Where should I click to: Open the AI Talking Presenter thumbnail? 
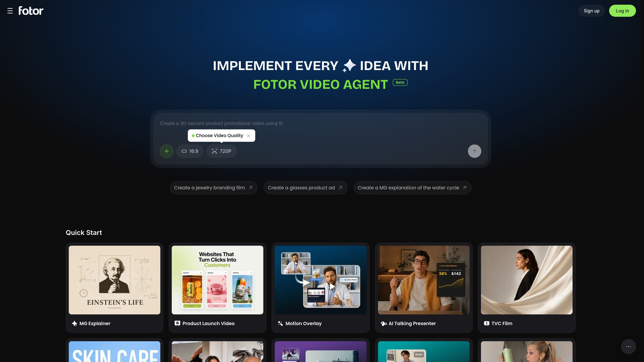(424, 280)
